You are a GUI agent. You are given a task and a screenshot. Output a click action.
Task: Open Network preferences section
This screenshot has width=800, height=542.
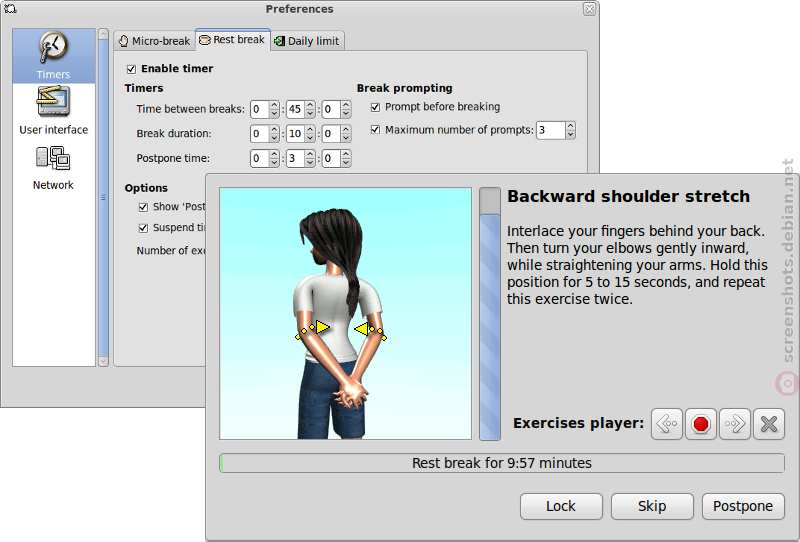point(54,168)
